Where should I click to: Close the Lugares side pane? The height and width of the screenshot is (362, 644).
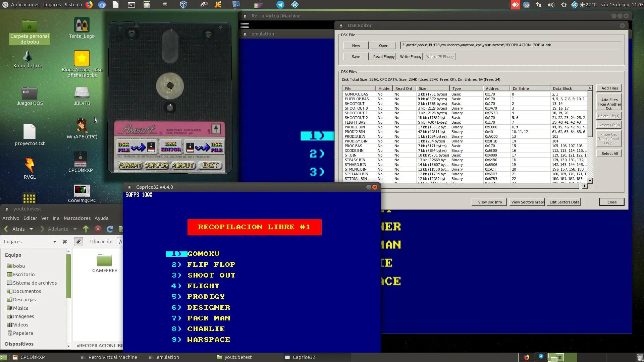65,242
